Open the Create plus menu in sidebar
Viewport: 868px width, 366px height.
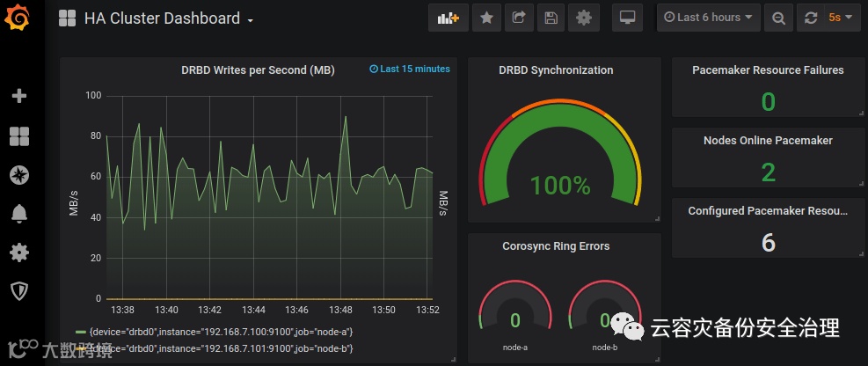point(19,97)
